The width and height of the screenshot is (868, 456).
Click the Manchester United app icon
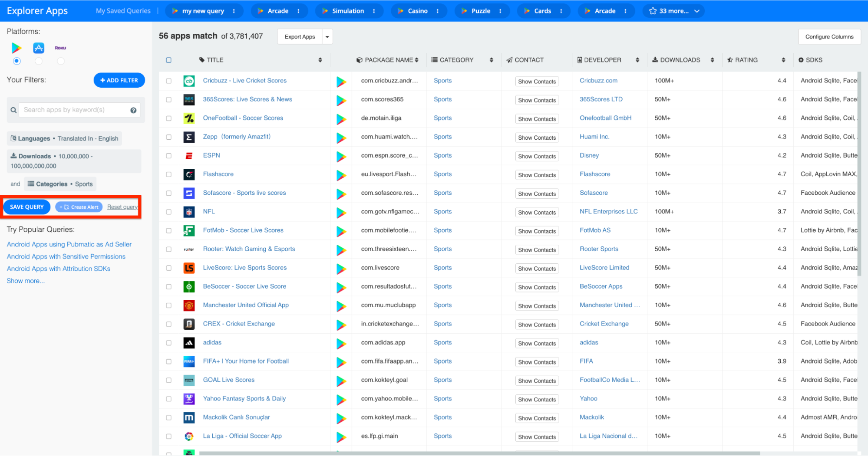pos(189,305)
